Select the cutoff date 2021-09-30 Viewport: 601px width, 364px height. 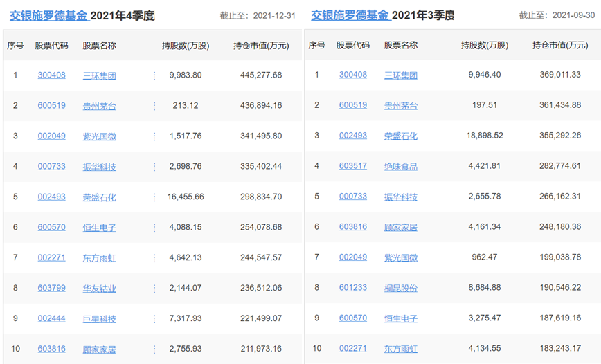click(573, 15)
